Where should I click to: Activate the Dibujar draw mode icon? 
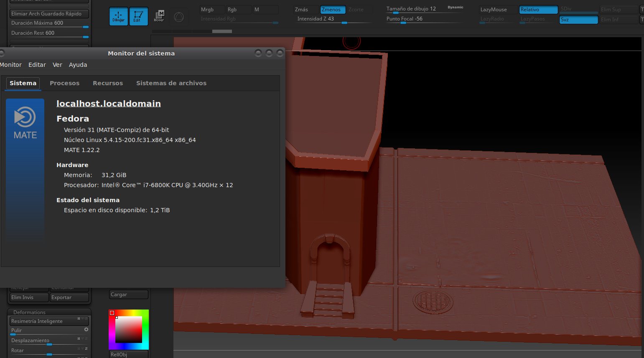118,16
